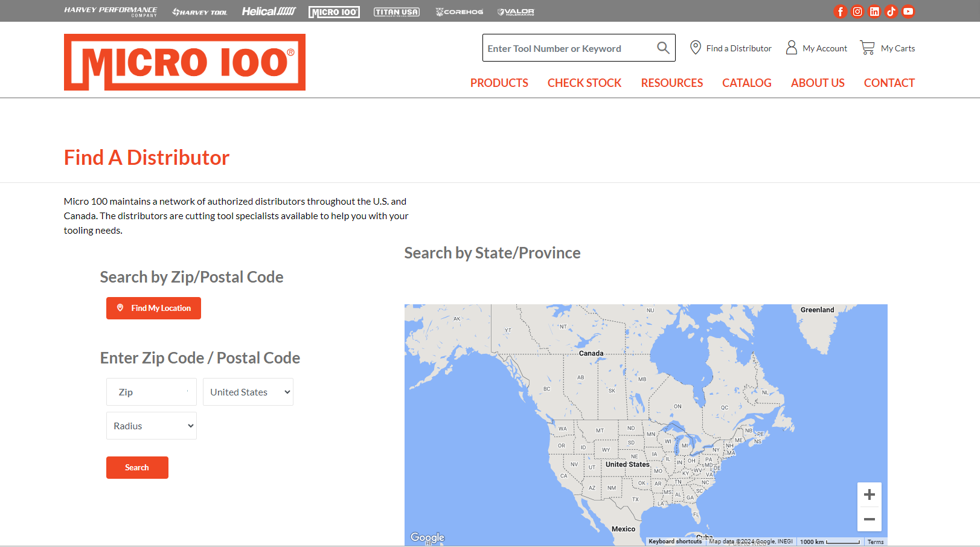Click the search magnifier icon

pyautogui.click(x=663, y=48)
